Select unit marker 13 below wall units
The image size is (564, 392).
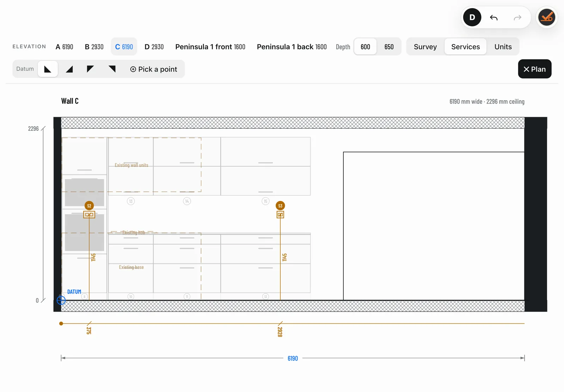point(131,201)
